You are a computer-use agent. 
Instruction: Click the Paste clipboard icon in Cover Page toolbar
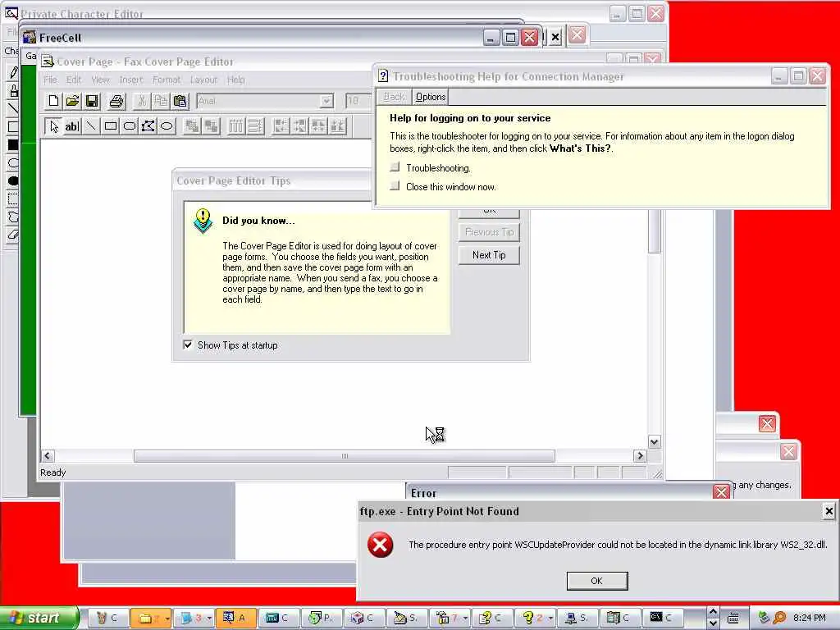(180, 101)
